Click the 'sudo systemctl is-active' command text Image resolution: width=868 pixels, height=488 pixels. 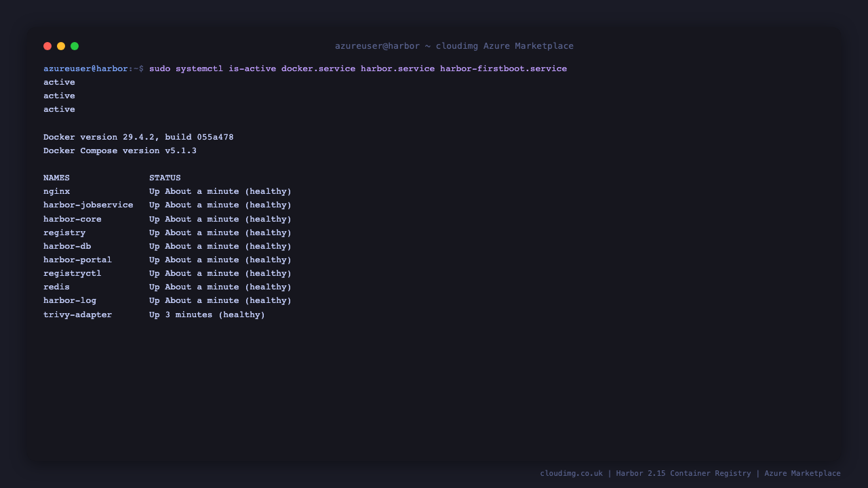(x=212, y=68)
